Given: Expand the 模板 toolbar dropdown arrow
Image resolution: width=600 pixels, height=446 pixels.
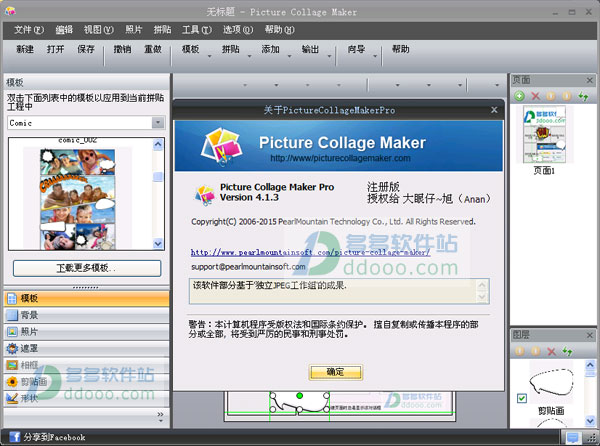Looking at the screenshot, I should click(x=209, y=56).
